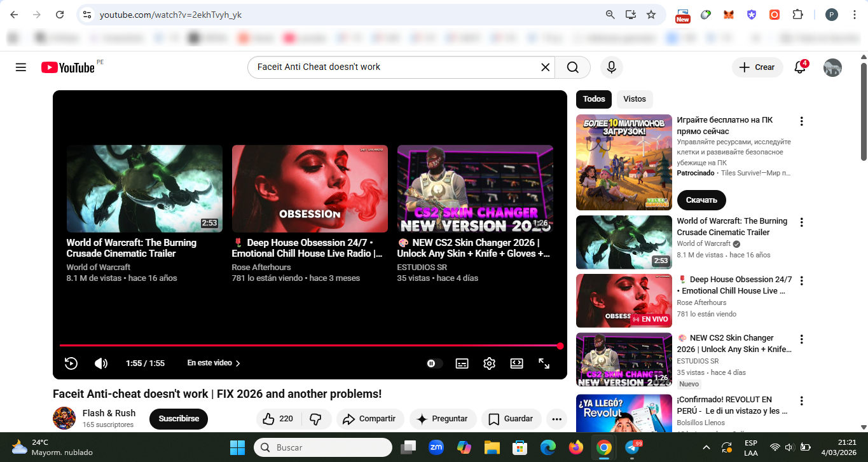
Task: Open more actions beside Guardar
Action: click(556, 419)
